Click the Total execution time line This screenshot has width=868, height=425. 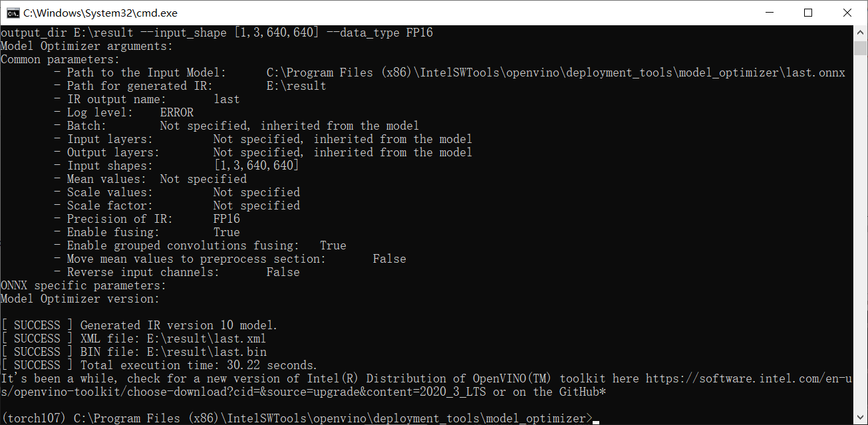198,365
